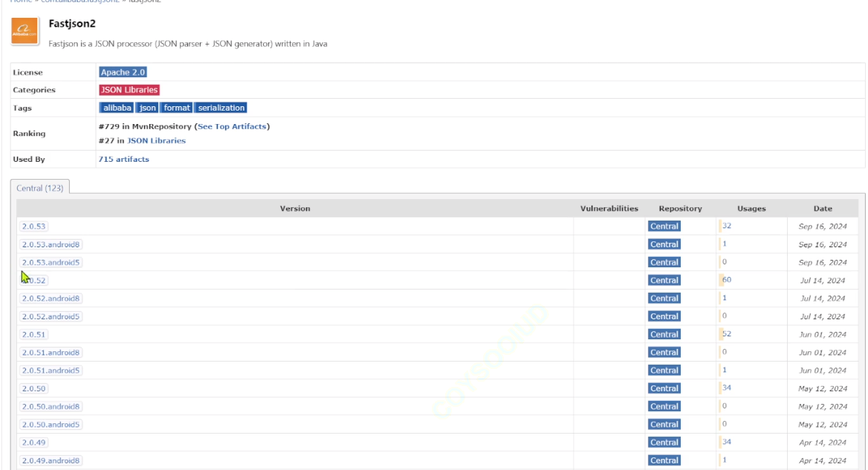Open the See Top Artifacts link
This screenshot has width=868, height=470.
click(x=232, y=127)
